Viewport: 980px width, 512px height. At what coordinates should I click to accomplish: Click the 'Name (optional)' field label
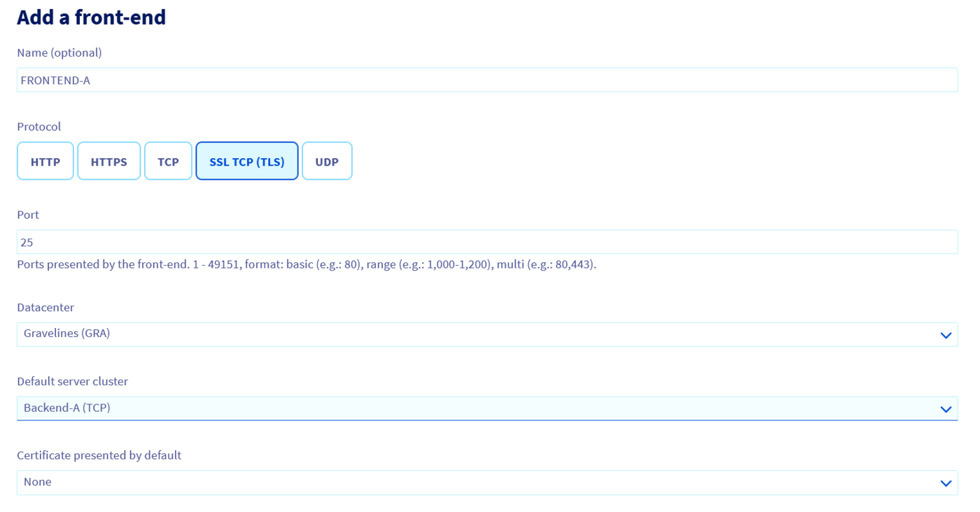tap(59, 53)
